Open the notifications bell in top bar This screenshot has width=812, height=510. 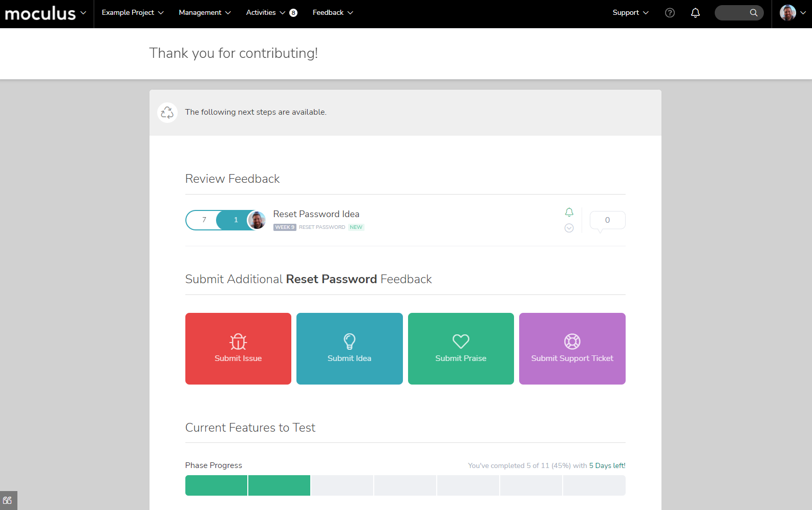pyautogui.click(x=695, y=13)
